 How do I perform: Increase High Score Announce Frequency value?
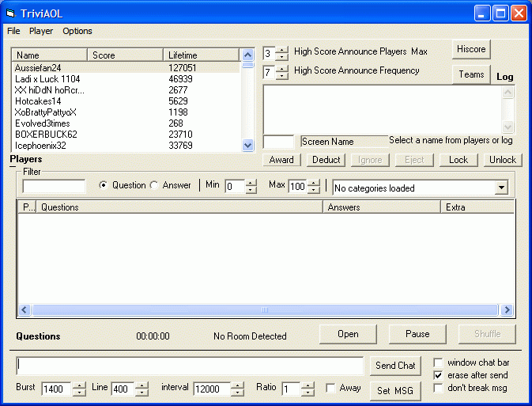click(x=281, y=69)
